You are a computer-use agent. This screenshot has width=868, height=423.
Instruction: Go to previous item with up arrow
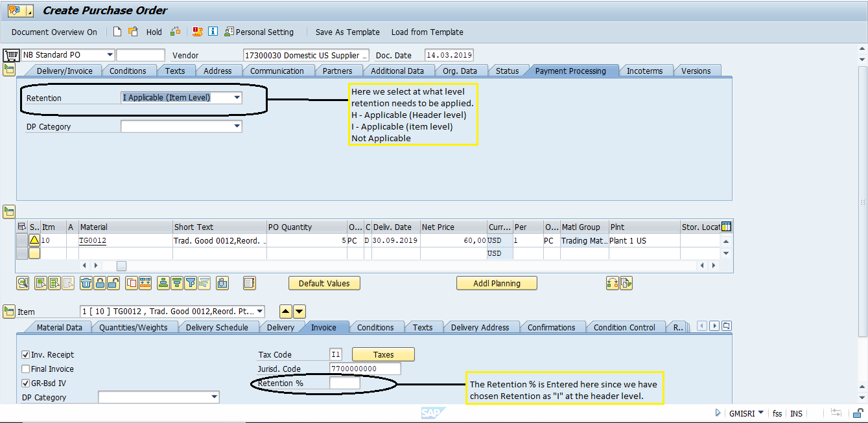tap(285, 312)
